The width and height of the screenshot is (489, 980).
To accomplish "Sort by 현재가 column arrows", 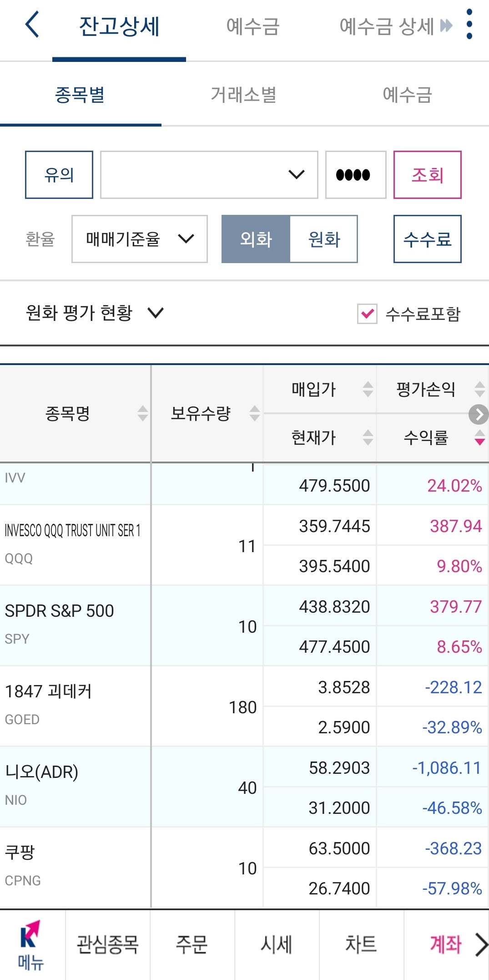I will [368, 437].
